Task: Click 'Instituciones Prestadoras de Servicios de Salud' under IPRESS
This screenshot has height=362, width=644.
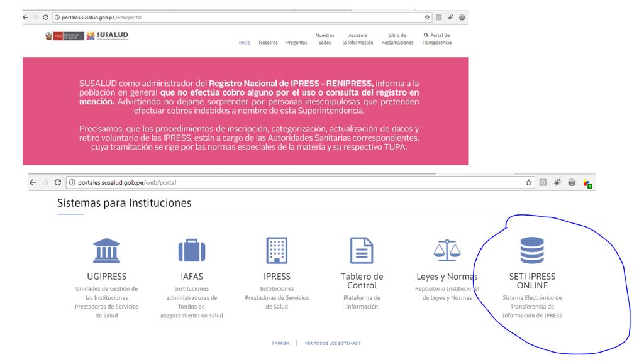Action: point(277,297)
